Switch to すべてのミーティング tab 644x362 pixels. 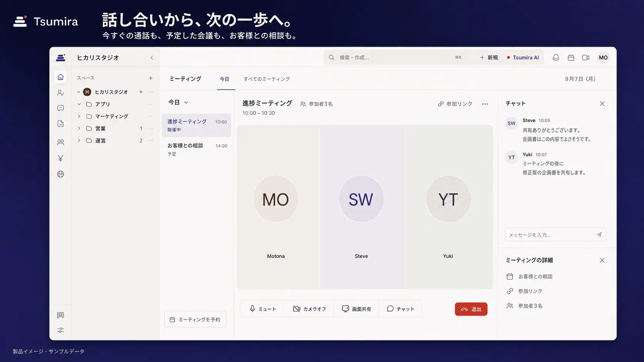pyautogui.click(x=267, y=79)
